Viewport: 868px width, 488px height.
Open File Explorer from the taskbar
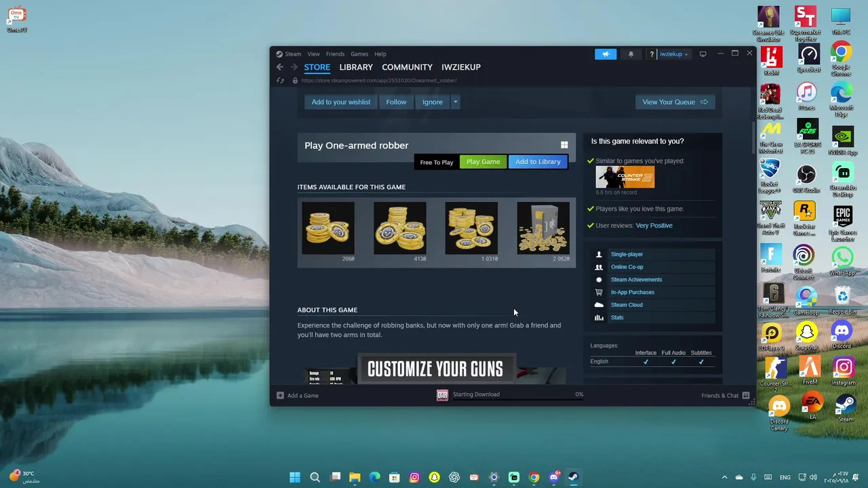tap(355, 477)
